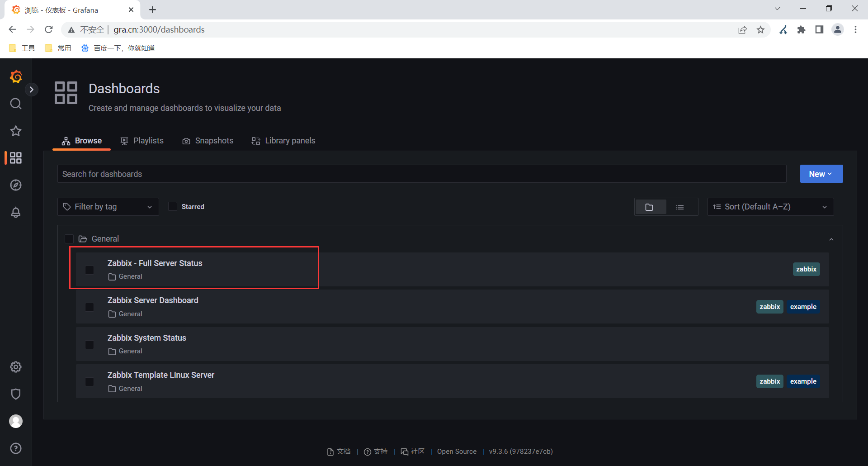Image resolution: width=868 pixels, height=466 pixels.
Task: Open the 常用 bookmarks folder
Action: pos(58,48)
